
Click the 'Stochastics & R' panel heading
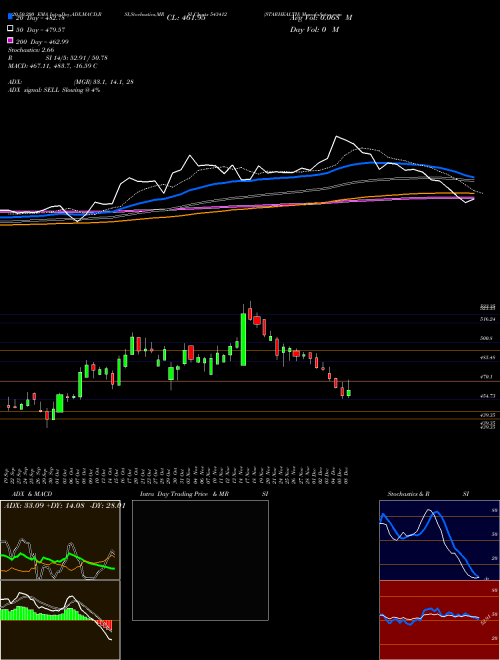(409, 494)
